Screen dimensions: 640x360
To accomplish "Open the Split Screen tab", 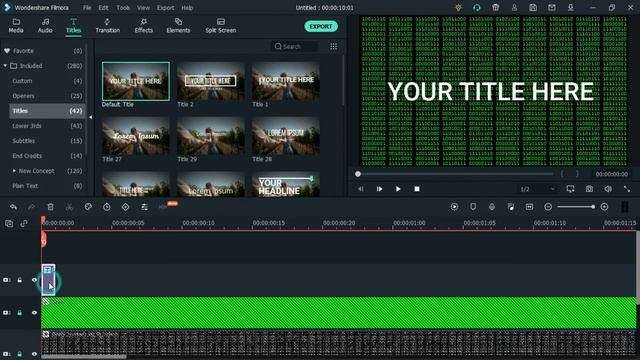I will (220, 26).
